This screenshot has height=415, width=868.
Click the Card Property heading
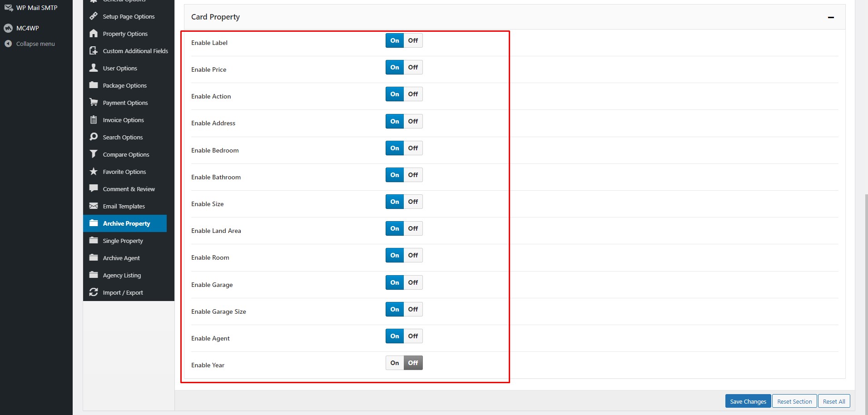point(215,17)
